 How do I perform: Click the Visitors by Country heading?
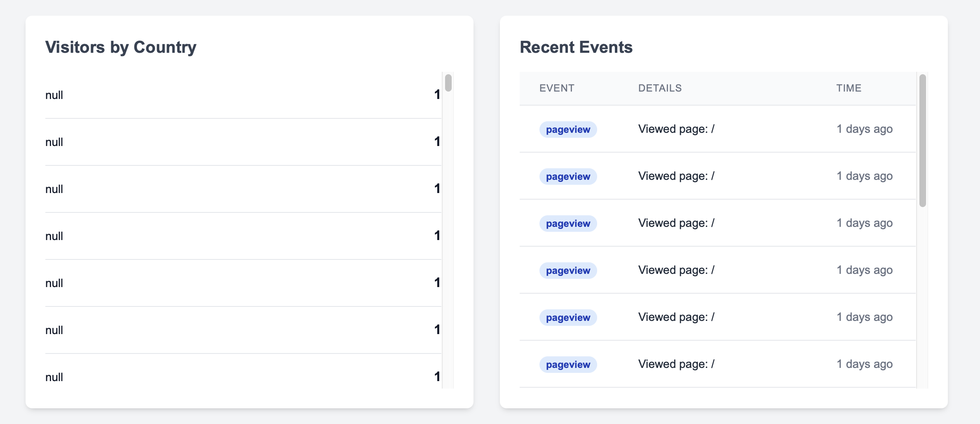click(x=121, y=47)
